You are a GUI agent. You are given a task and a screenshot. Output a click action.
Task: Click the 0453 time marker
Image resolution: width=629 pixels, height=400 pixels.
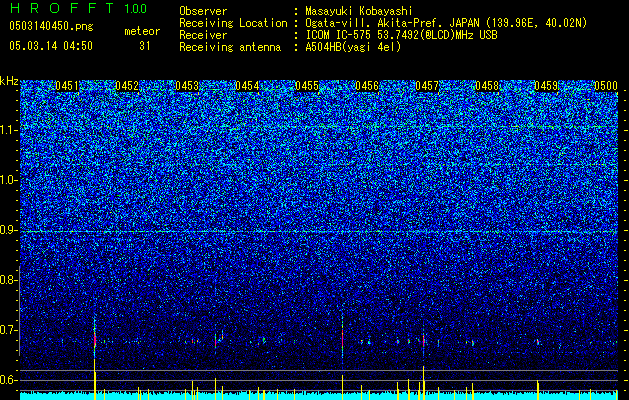(187, 86)
